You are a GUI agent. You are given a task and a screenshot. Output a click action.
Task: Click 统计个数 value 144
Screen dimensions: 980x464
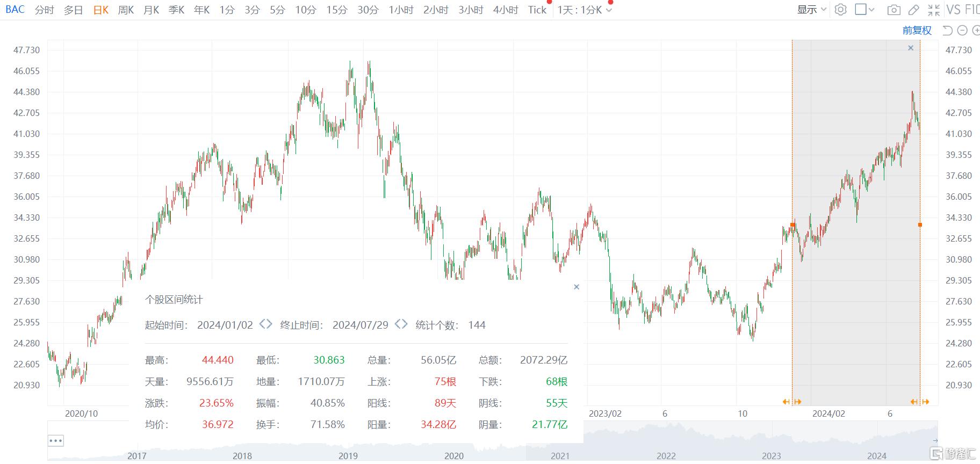pyautogui.click(x=477, y=325)
